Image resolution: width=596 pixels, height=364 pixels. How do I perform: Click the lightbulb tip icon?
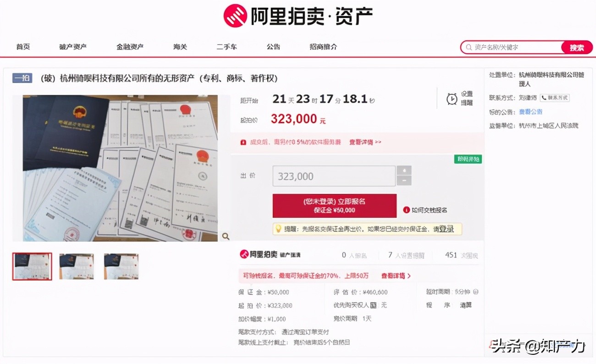point(278,228)
